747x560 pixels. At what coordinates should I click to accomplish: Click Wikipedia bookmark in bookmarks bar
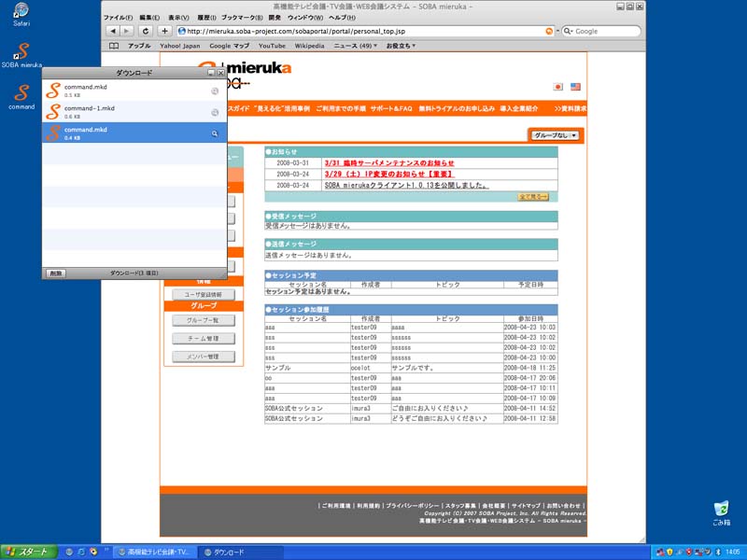(x=309, y=46)
